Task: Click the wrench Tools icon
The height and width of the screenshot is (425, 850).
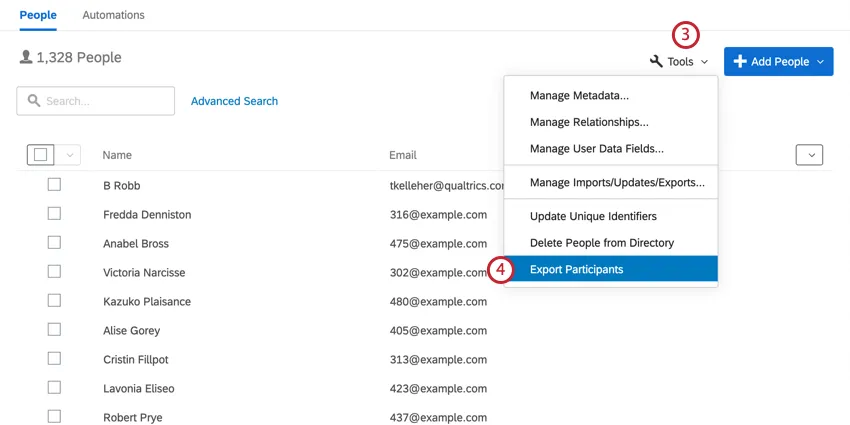Action: point(656,62)
